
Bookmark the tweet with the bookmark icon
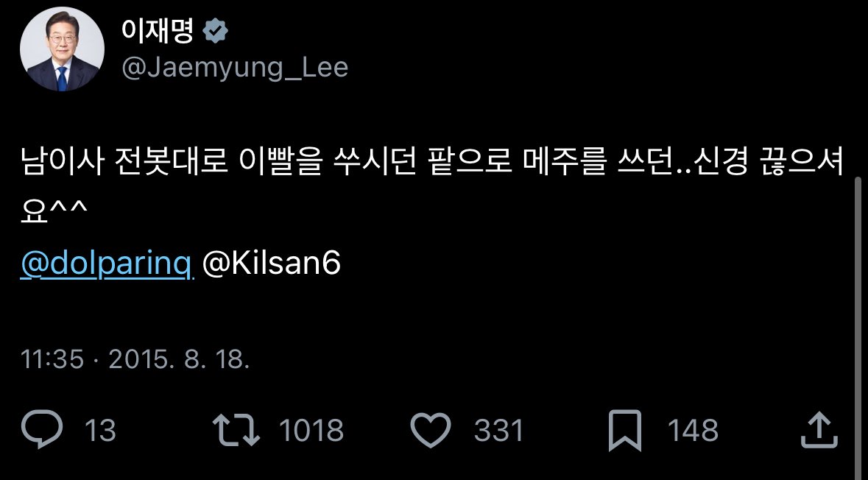point(624,430)
